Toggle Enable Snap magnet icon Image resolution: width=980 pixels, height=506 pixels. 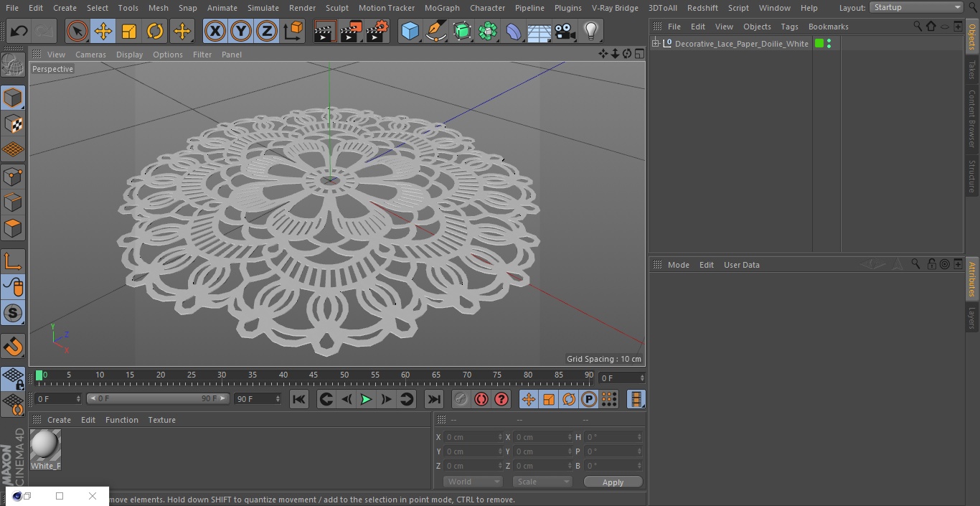click(x=13, y=347)
